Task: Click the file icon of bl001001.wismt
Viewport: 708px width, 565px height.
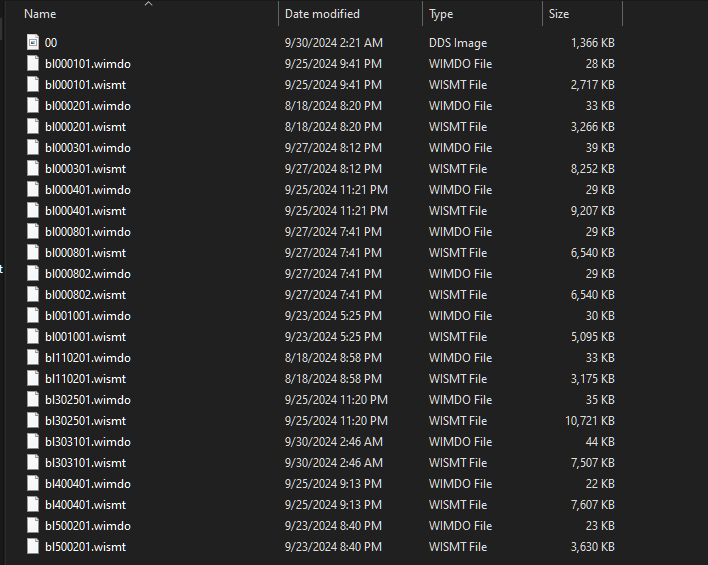Action: coord(33,336)
